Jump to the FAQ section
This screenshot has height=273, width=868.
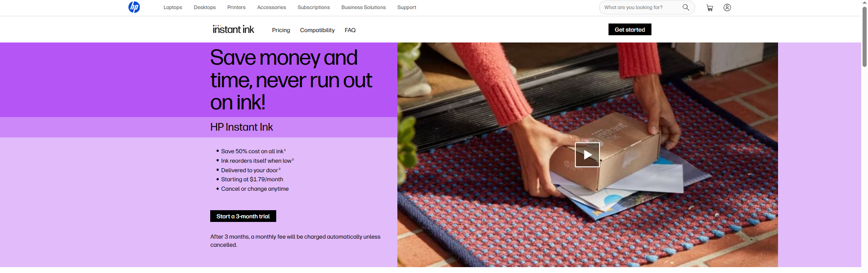[350, 30]
